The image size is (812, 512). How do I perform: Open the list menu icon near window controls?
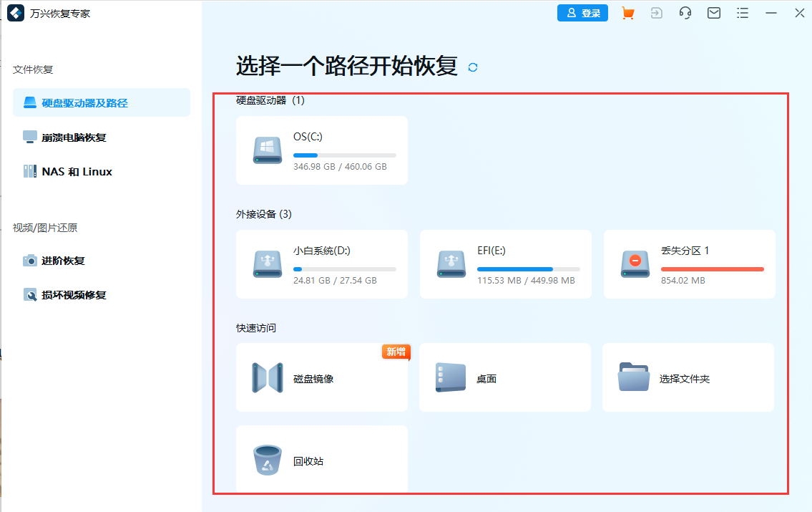(x=742, y=13)
